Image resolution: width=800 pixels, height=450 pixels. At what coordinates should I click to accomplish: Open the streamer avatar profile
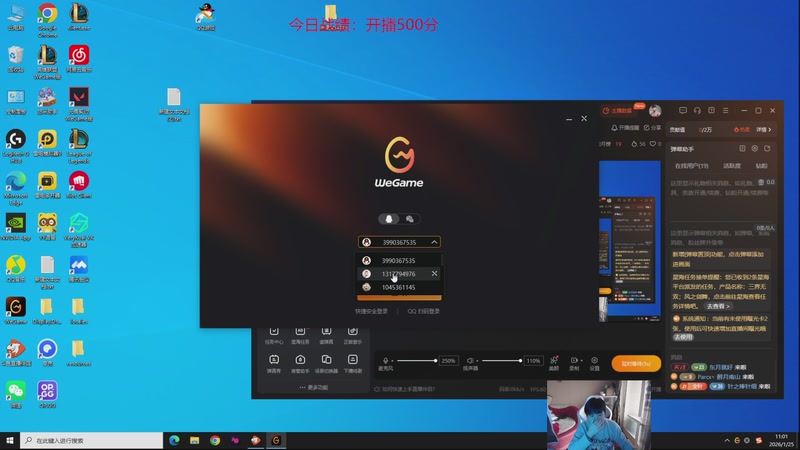(655, 110)
